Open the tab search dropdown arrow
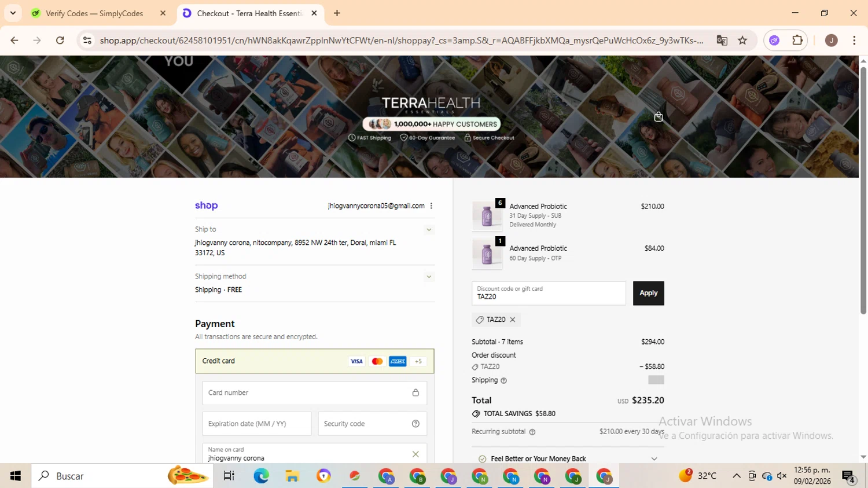The width and height of the screenshot is (868, 488). [x=13, y=13]
